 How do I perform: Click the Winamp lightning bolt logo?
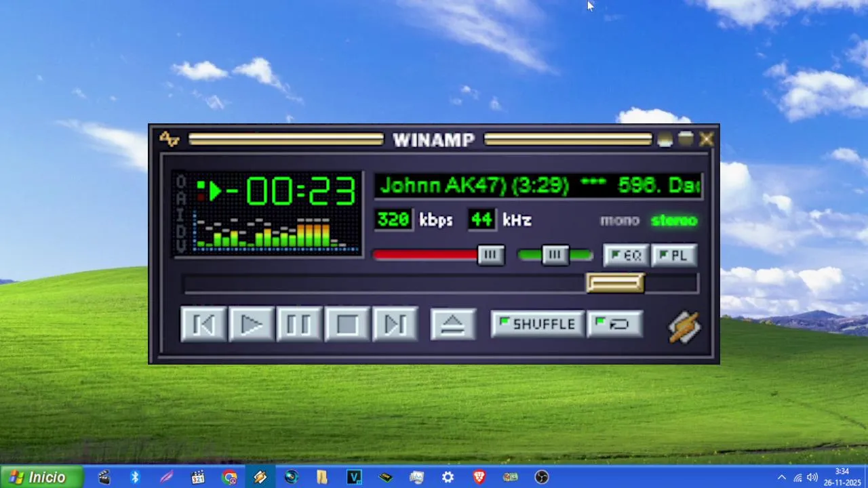point(684,327)
